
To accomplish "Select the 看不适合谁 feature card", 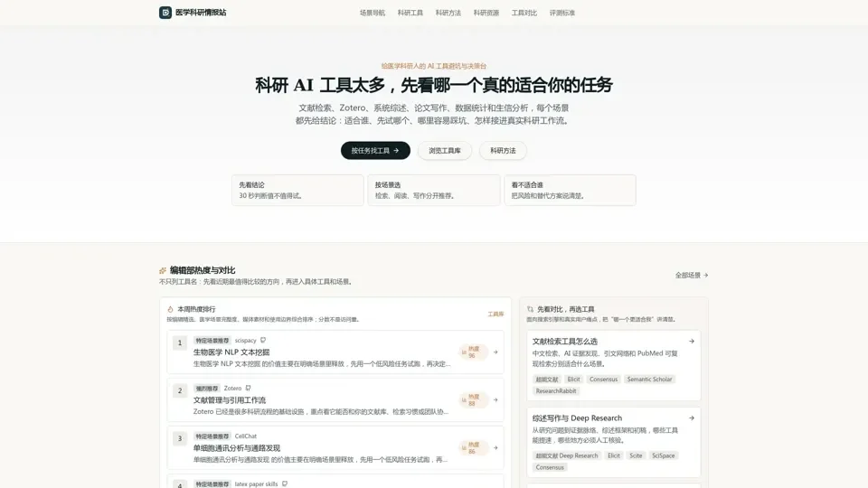I will click(x=571, y=191).
